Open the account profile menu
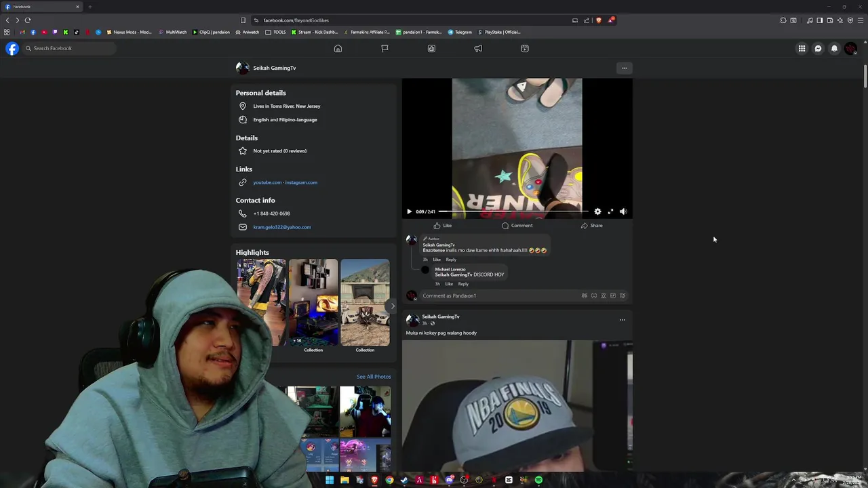 click(850, 49)
